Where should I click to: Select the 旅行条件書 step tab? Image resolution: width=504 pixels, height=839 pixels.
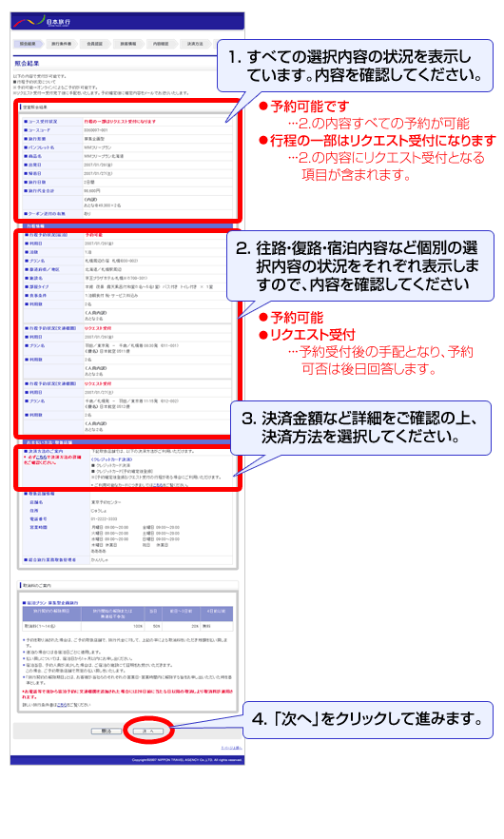(61, 44)
